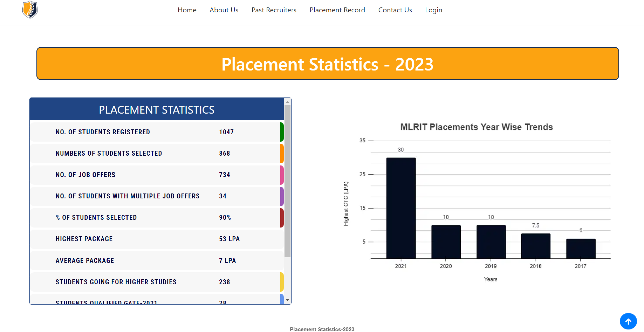Screen dimensions: 644x332
Task: Click the Highest CTC (LPA) axis label
Action: coord(346,203)
